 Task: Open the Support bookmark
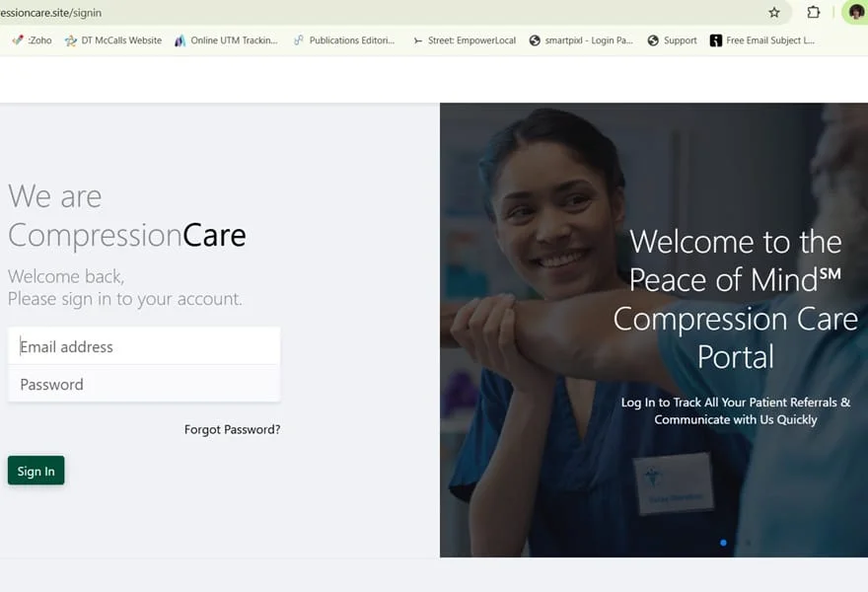[672, 40]
